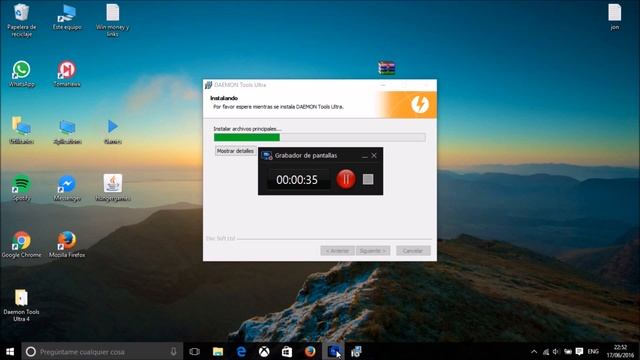Screen dimensions: 640x360
Task: Select the Tomahawk desktop shortcut
Action: pyautogui.click(x=67, y=74)
